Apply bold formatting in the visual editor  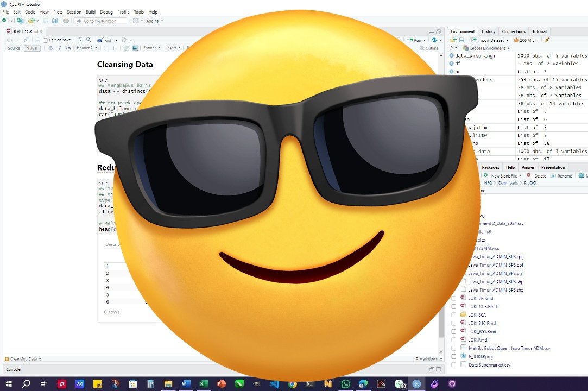[51, 48]
